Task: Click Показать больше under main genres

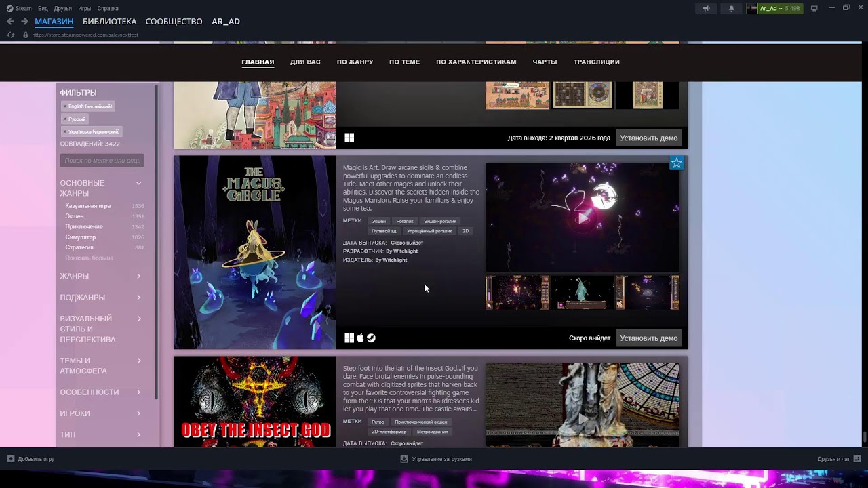Action: pyautogui.click(x=90, y=258)
